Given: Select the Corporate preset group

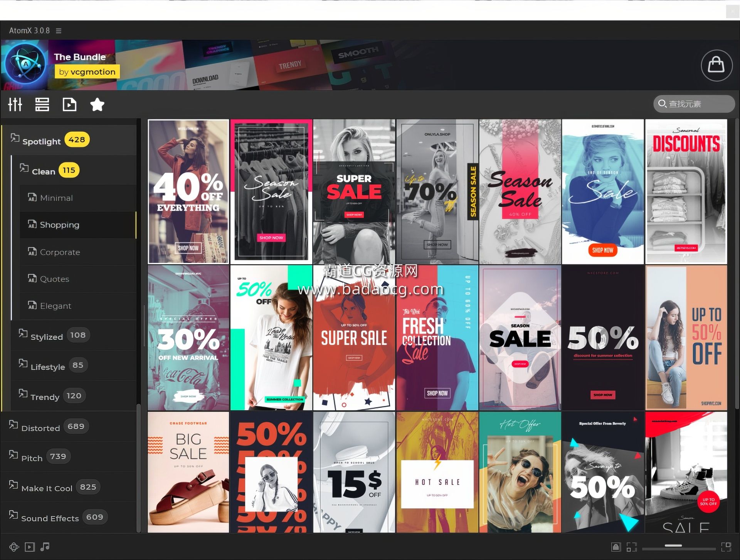Looking at the screenshot, I should pyautogui.click(x=78, y=252).
